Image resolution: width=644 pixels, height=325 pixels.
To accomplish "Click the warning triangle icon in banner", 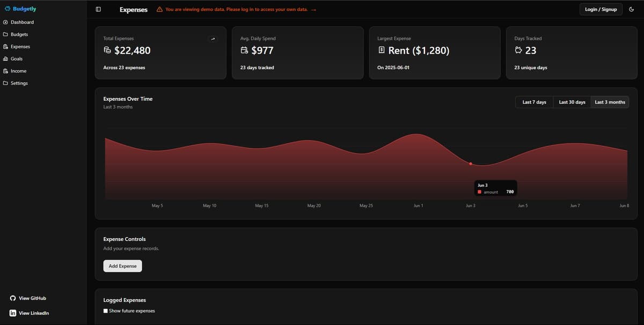I will (x=159, y=10).
